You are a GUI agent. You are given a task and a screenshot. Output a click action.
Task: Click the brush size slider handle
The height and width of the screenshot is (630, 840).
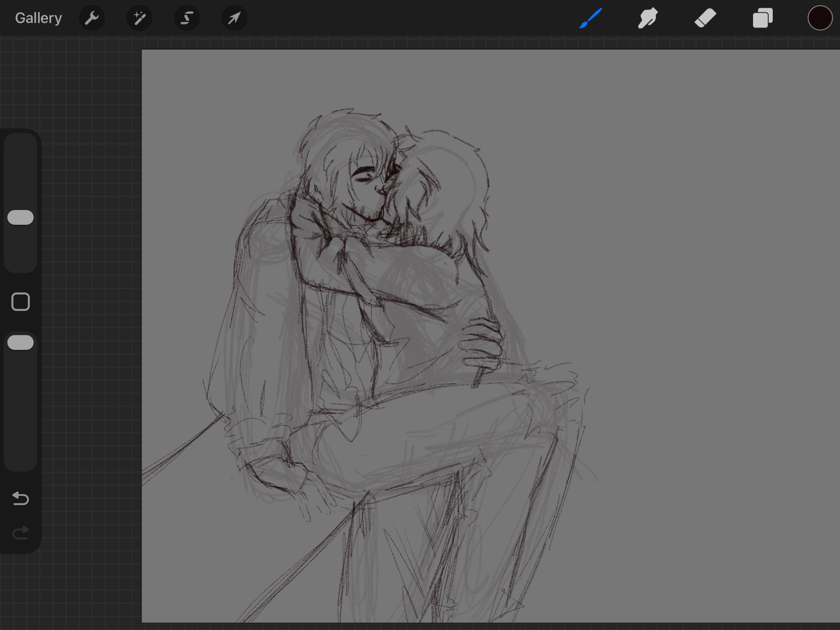pos(21,217)
